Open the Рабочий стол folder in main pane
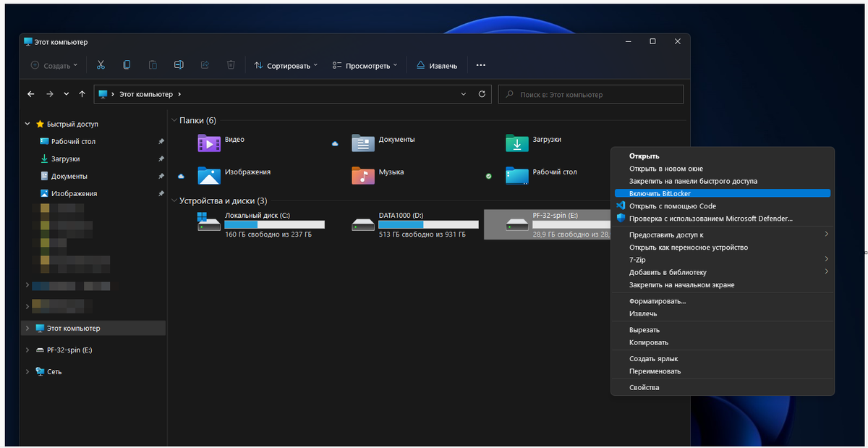The height and width of the screenshot is (448, 868). coord(541,174)
